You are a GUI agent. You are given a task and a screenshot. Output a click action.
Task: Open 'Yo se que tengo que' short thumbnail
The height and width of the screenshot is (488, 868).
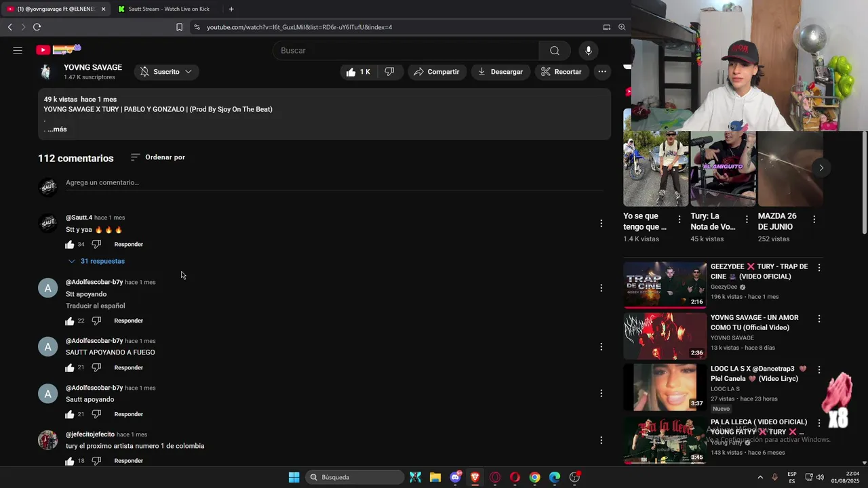[656, 168]
